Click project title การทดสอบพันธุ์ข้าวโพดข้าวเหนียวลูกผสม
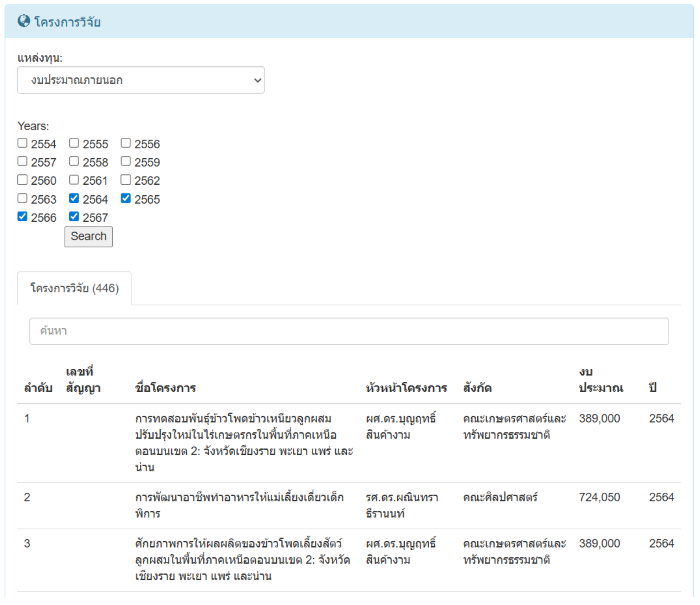 pyautogui.click(x=244, y=443)
